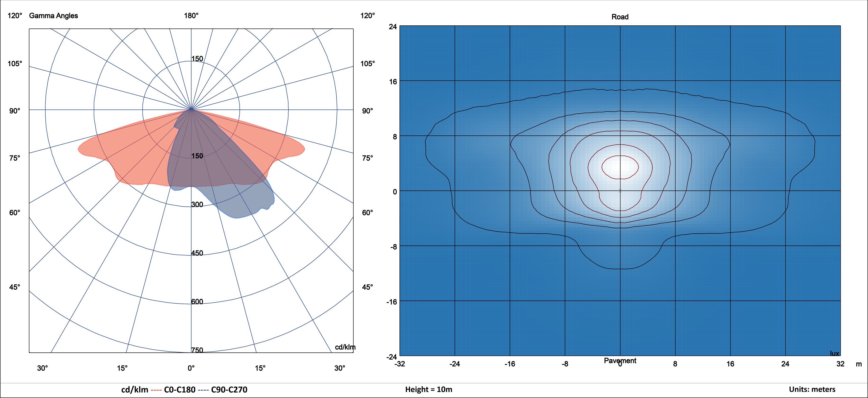Click the Units: meters text
The width and height of the screenshot is (868, 398).
coord(812,389)
